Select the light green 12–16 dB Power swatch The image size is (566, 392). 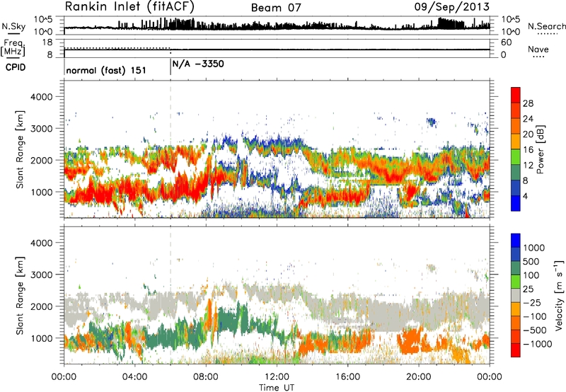point(516,156)
